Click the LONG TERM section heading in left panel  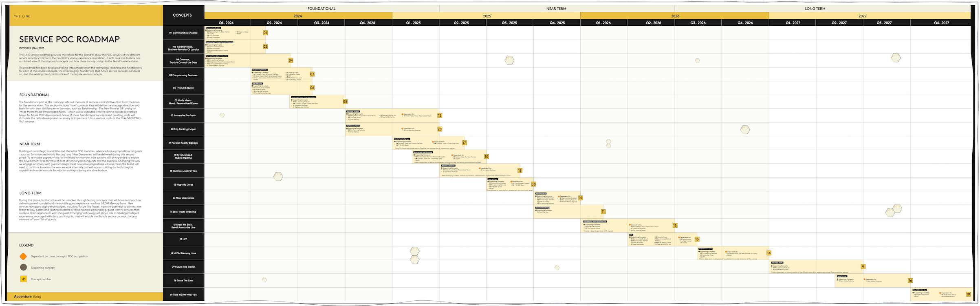31,193
